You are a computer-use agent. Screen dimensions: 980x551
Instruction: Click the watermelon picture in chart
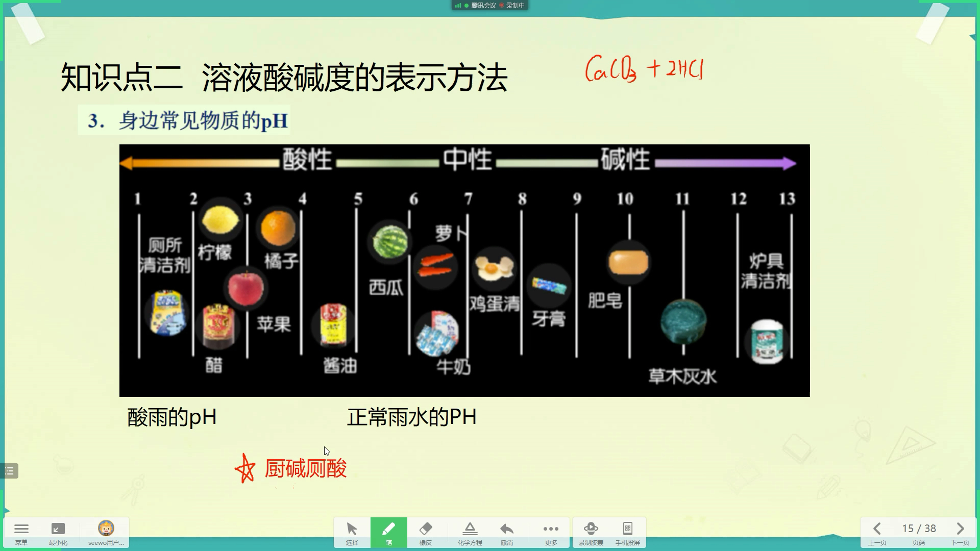coord(390,242)
